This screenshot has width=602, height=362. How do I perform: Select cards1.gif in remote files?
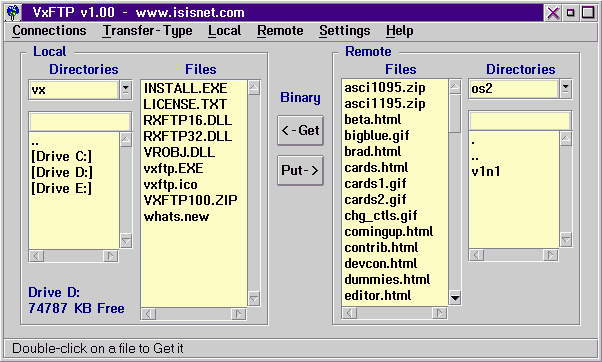(x=375, y=184)
